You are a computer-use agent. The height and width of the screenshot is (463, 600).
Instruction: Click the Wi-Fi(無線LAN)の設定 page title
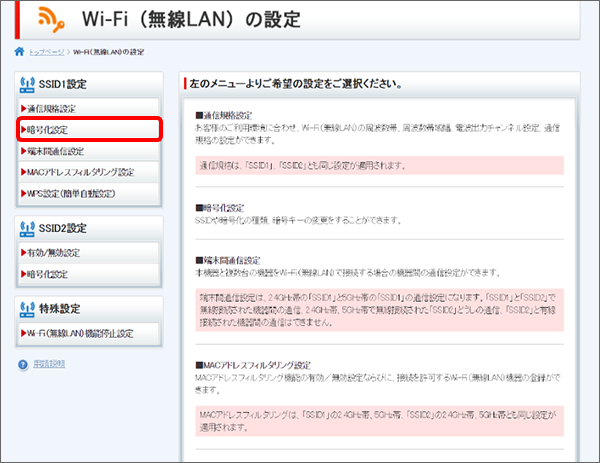tap(191, 19)
